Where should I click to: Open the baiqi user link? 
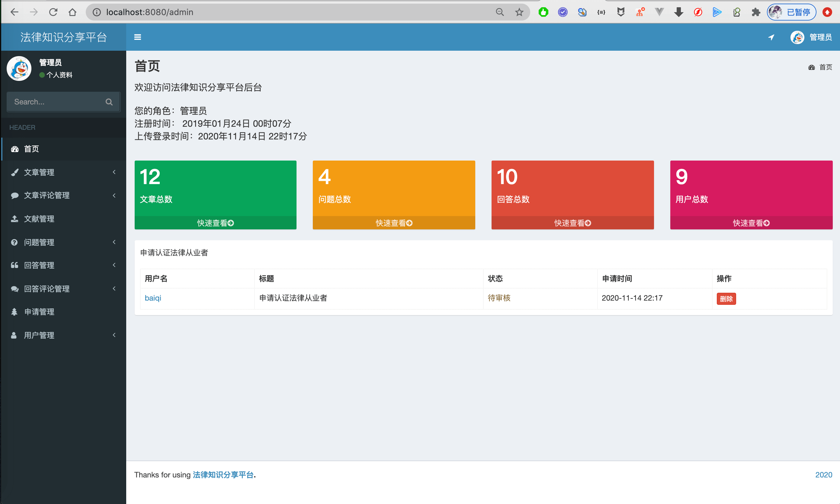coord(152,298)
